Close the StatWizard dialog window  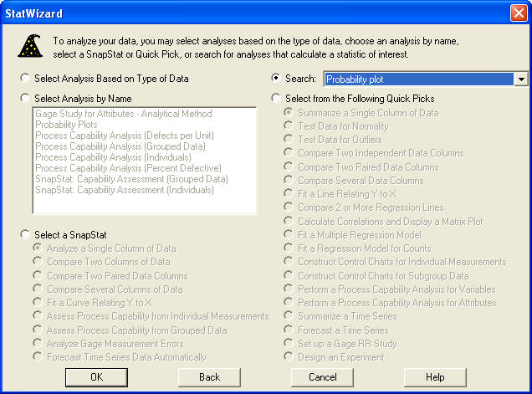tap(519, 13)
